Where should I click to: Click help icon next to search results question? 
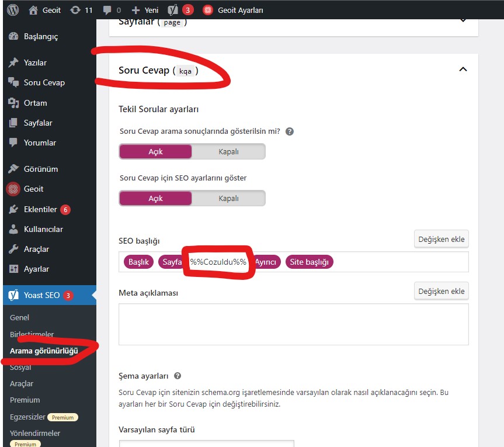pyautogui.click(x=289, y=131)
